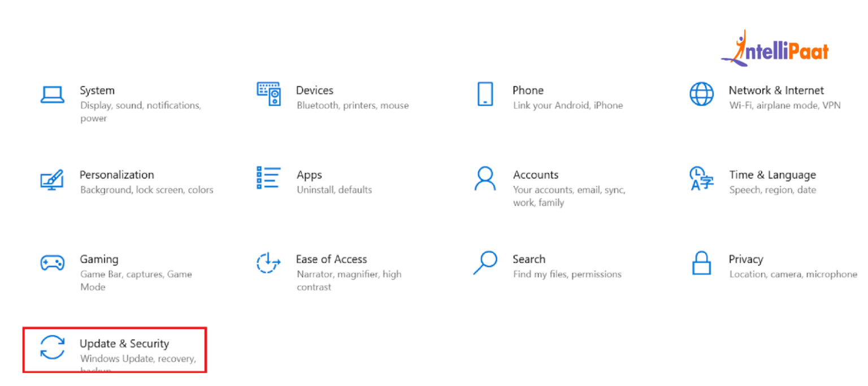The image size is (868, 386).
Task: Open the Time & Language title text
Action: [x=772, y=175]
